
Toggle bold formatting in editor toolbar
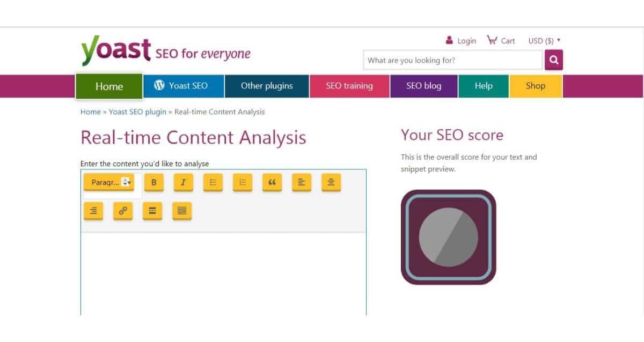pos(153,182)
